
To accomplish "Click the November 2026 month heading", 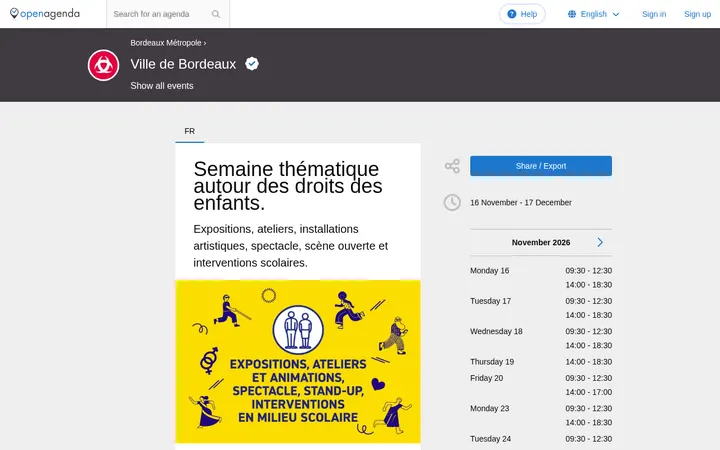I will 541,242.
